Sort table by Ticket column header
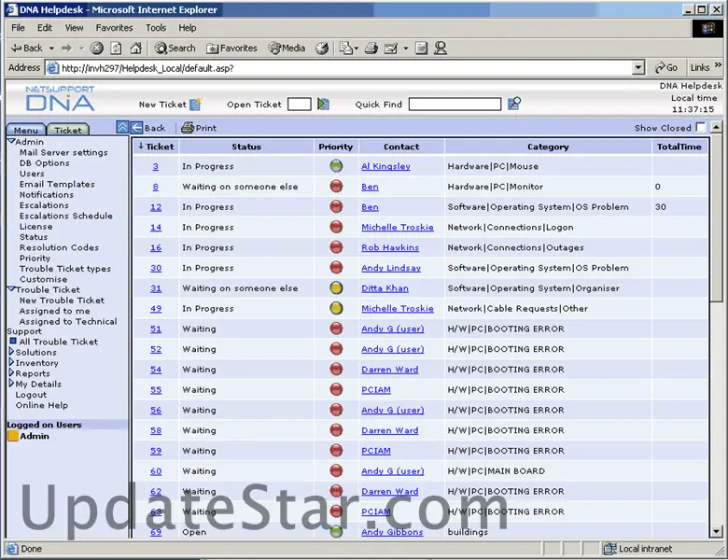The width and height of the screenshot is (728, 560). pos(156,147)
